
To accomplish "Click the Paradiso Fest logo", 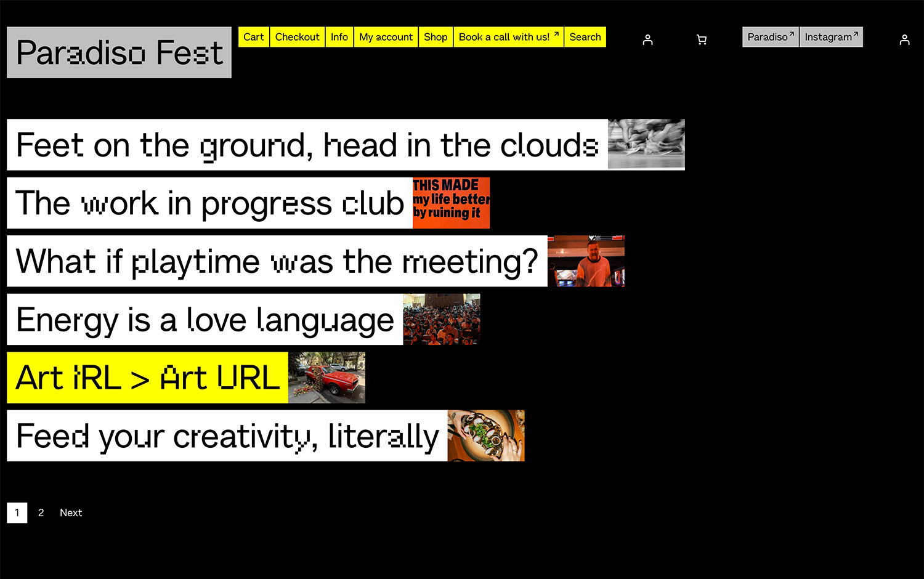I will point(119,52).
